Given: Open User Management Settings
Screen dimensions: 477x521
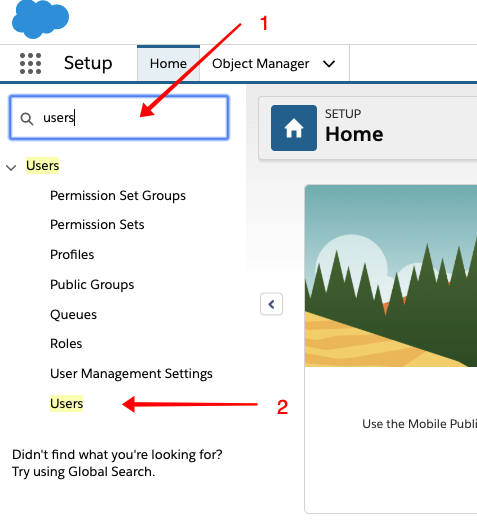Looking at the screenshot, I should click(131, 373).
